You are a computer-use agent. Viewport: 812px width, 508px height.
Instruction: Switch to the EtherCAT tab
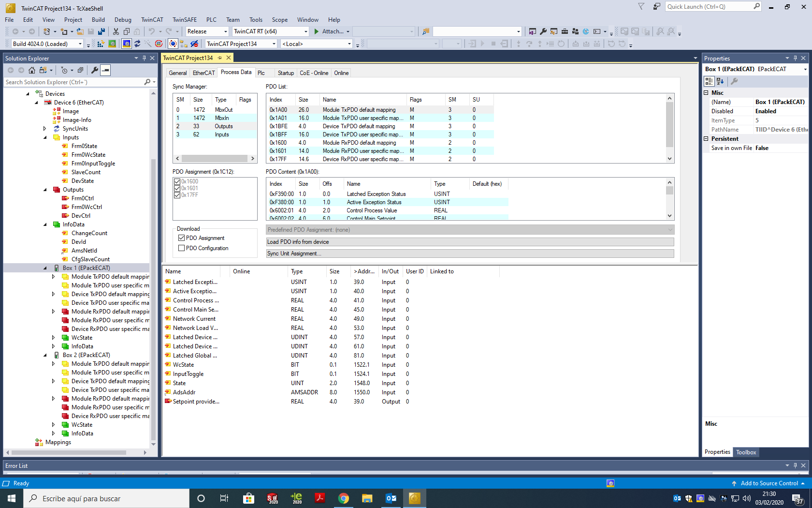[203, 73]
